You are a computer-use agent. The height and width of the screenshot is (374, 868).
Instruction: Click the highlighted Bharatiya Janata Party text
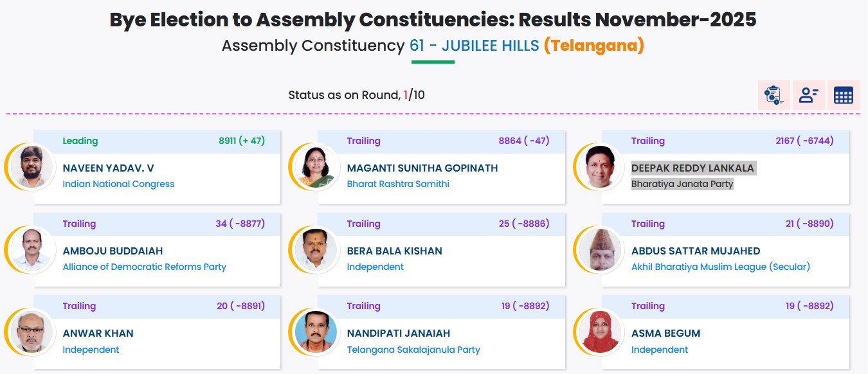point(682,184)
